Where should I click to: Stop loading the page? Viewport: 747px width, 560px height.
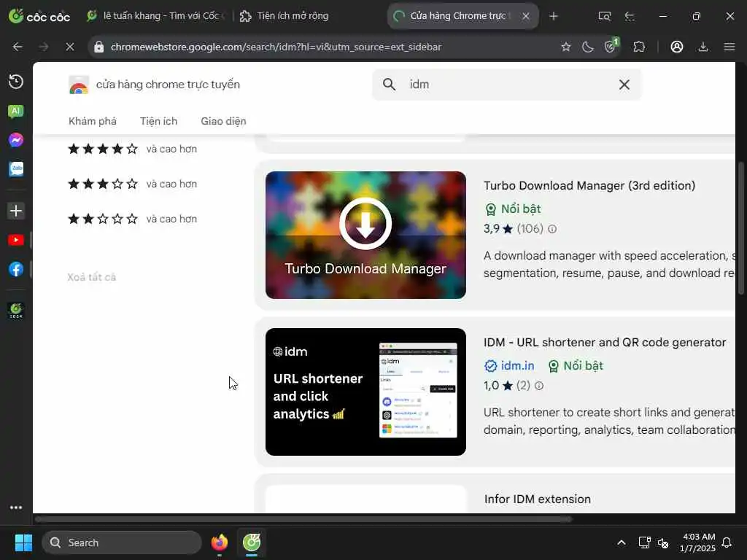[69, 47]
